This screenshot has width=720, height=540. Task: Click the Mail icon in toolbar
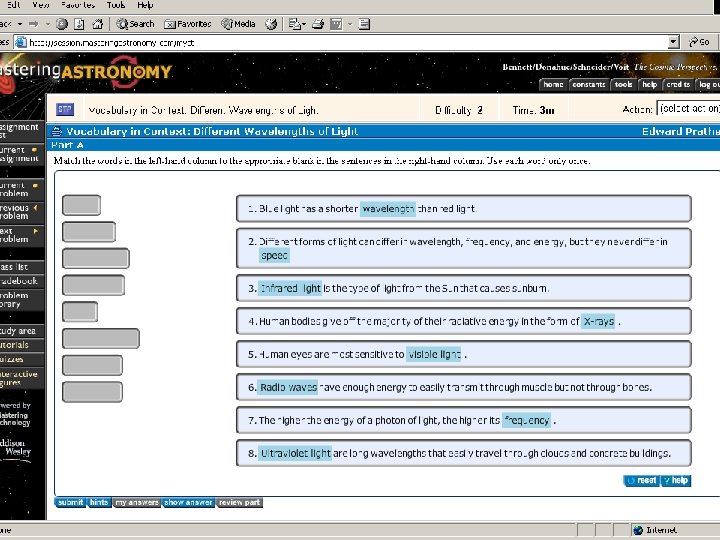point(294,24)
